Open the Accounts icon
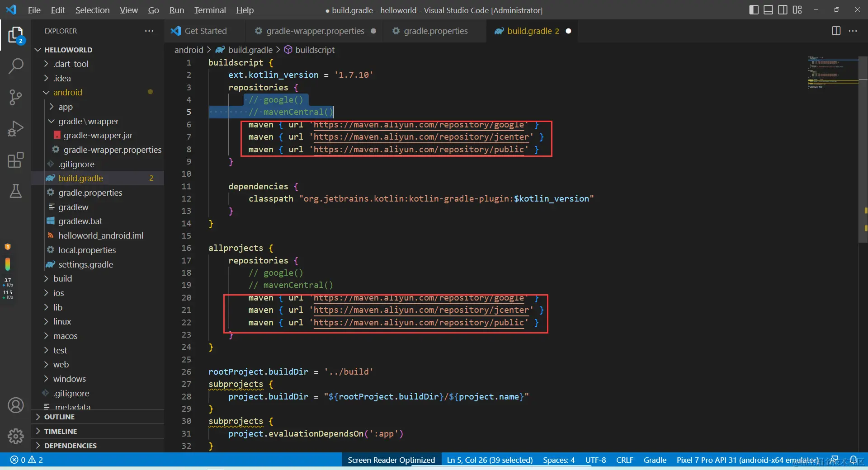The height and width of the screenshot is (470, 868). (15, 405)
